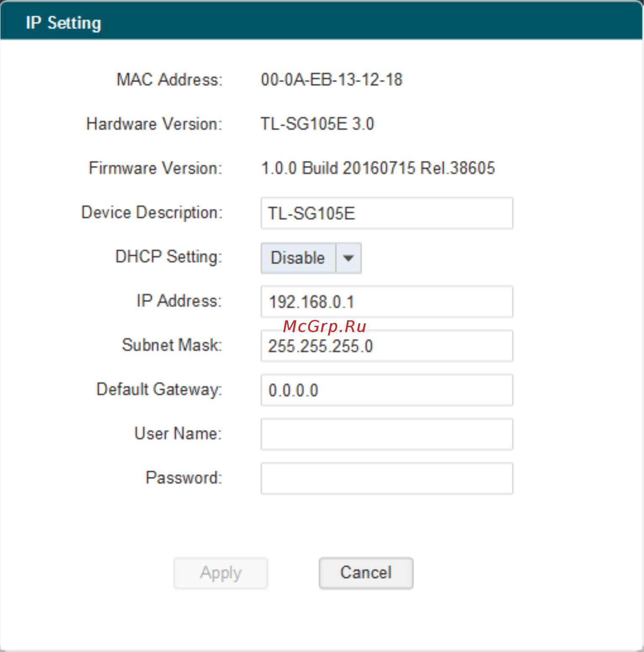The width and height of the screenshot is (644, 652).
Task: Click the MAC Address label
Action: click(169, 80)
